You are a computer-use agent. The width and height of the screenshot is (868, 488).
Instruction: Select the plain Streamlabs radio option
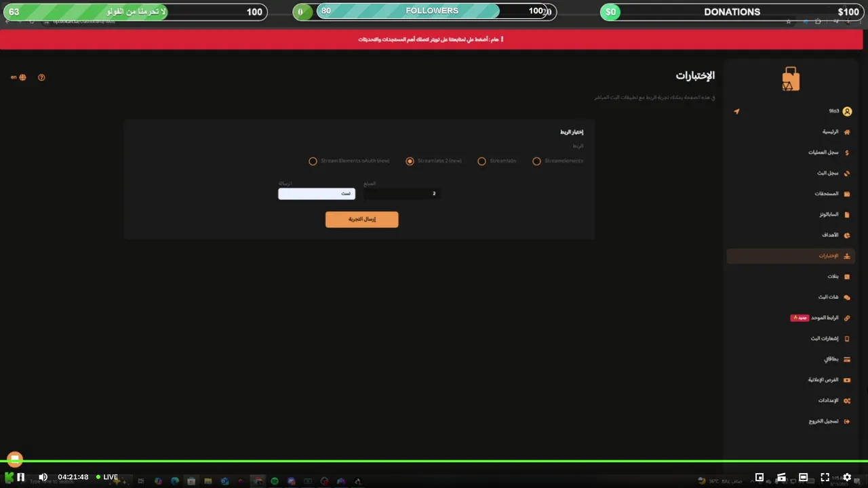pyautogui.click(x=481, y=161)
